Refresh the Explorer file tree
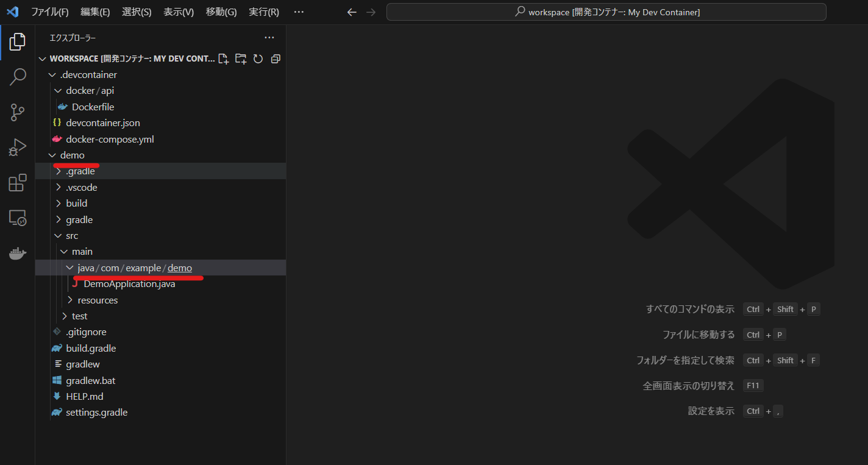 pos(257,59)
